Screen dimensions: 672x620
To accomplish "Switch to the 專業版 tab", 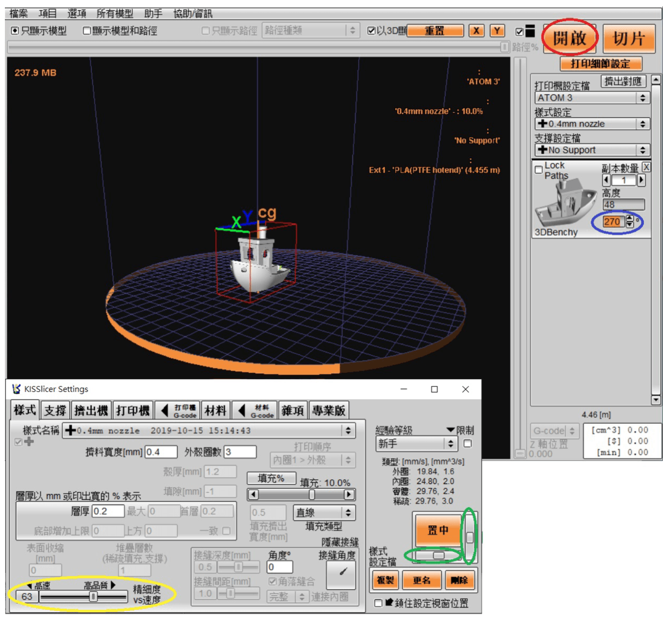I will pos(329,410).
